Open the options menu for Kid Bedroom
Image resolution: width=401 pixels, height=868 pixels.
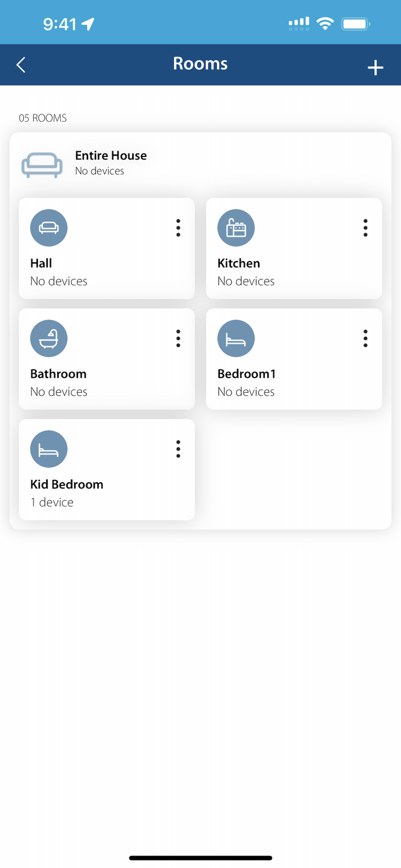pos(178,448)
